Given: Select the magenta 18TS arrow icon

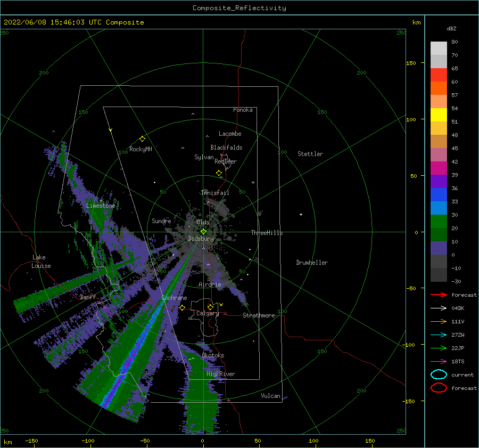Looking at the screenshot, I should (x=439, y=362).
